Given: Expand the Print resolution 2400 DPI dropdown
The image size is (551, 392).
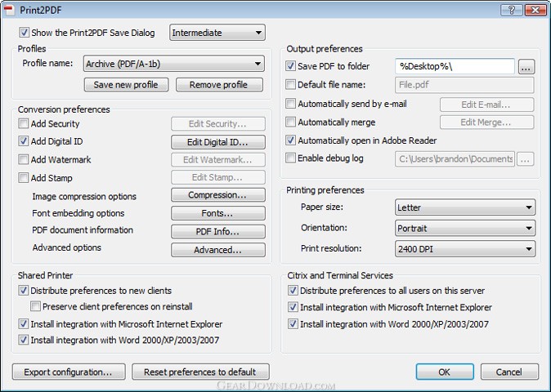Looking at the screenshot, I should click(465, 249).
